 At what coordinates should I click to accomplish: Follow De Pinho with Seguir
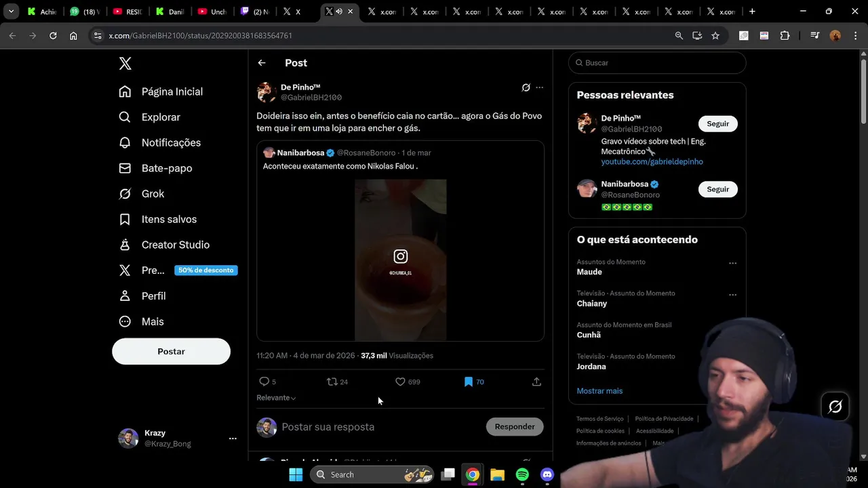[x=718, y=124]
